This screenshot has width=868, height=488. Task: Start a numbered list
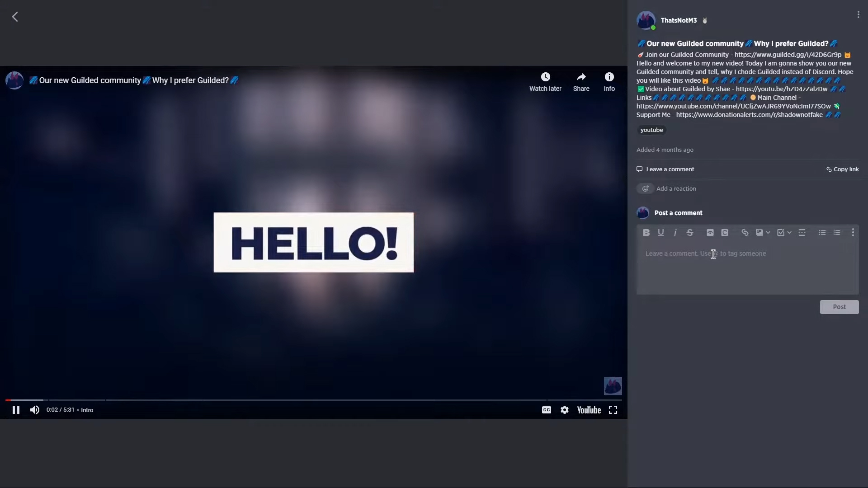836,232
